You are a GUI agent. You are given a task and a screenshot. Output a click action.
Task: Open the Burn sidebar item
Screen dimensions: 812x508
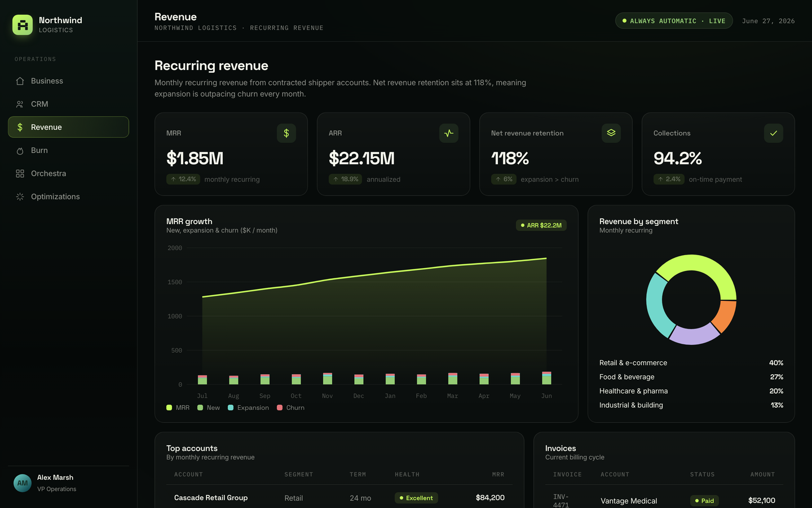pyautogui.click(x=68, y=150)
